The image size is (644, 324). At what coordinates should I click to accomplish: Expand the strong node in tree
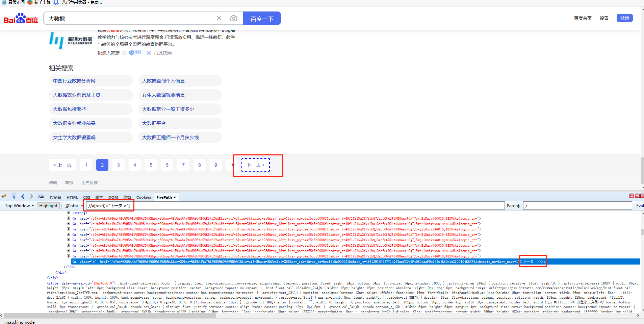click(68, 213)
